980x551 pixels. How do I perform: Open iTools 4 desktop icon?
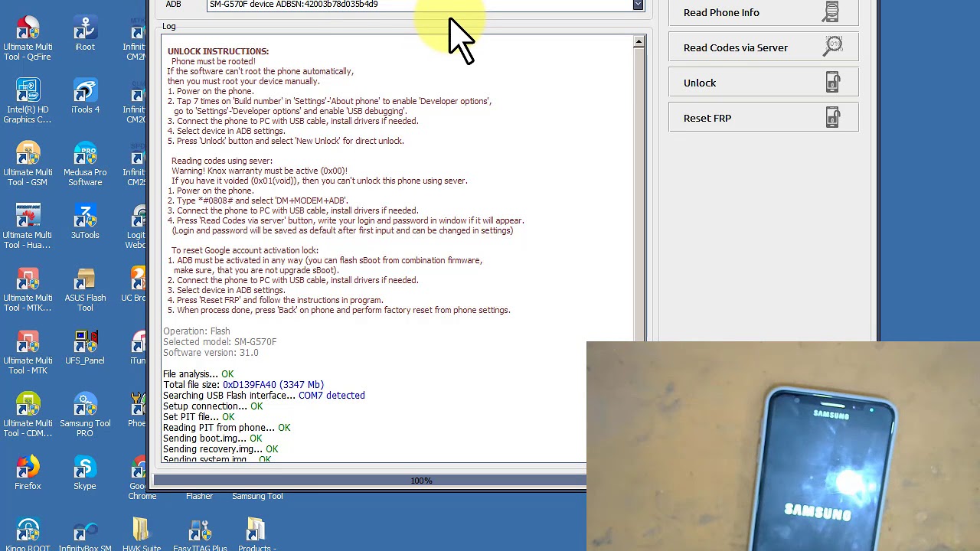(85, 96)
